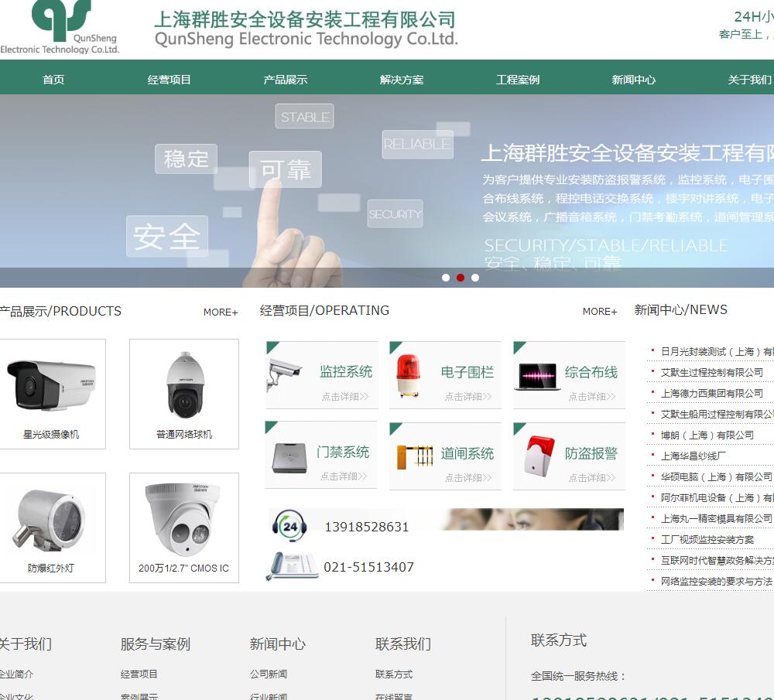The width and height of the screenshot is (774, 700).
Task: Go to 工程案例 in the navigation bar
Action: tap(518, 80)
